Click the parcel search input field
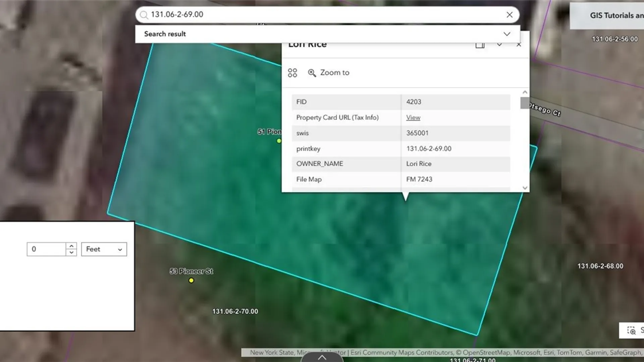The height and width of the screenshot is (362, 644). tap(322, 15)
